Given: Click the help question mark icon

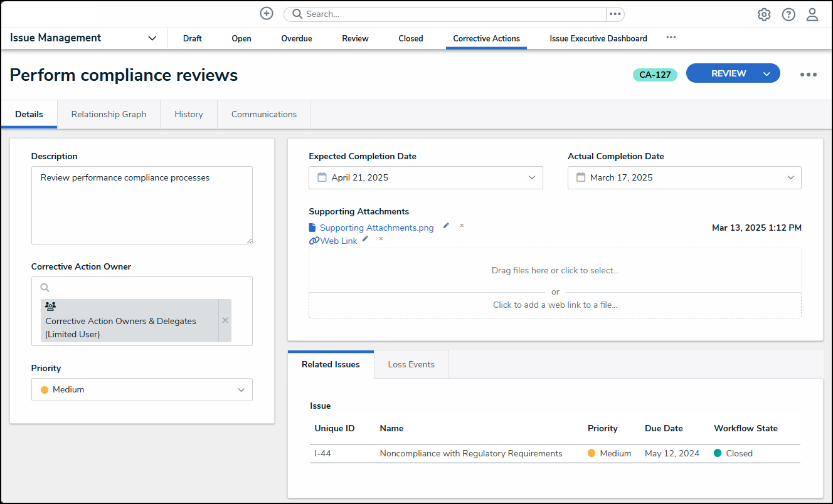Looking at the screenshot, I should pyautogui.click(x=788, y=14).
